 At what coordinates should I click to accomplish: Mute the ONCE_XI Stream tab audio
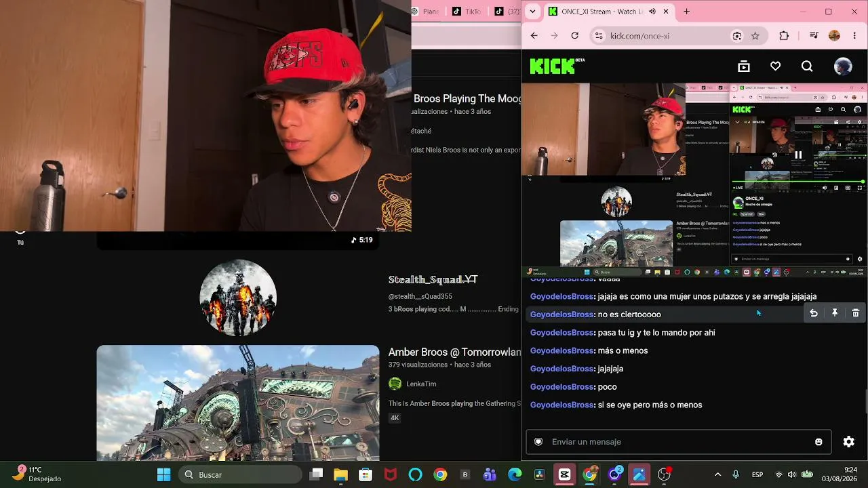652,12
